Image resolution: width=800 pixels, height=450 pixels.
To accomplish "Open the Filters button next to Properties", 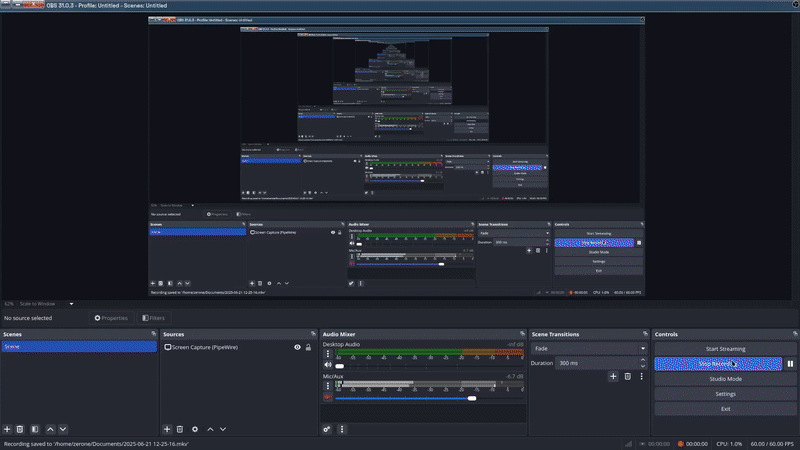I will tap(154, 318).
